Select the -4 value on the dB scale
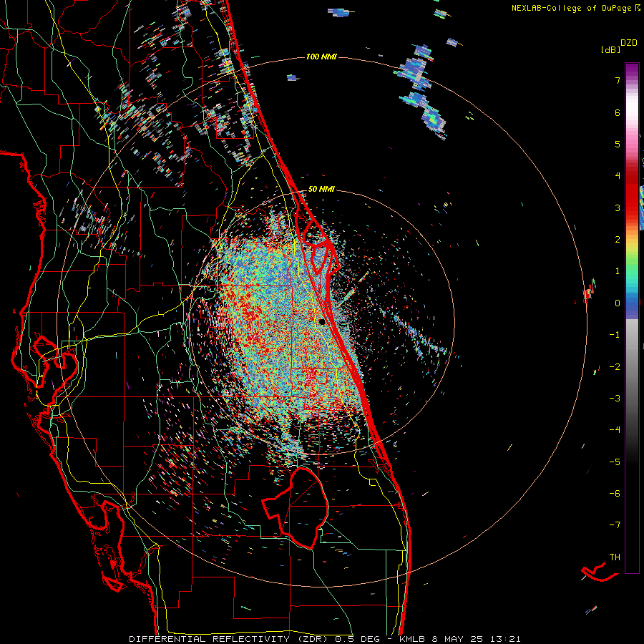 (x=615, y=430)
